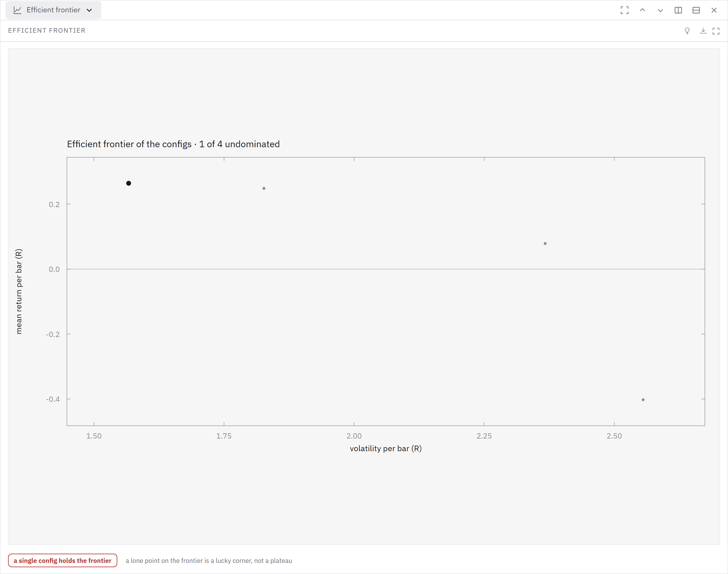Click the line chart icon beside Efficient frontier
The width and height of the screenshot is (728, 574).
coord(18,10)
